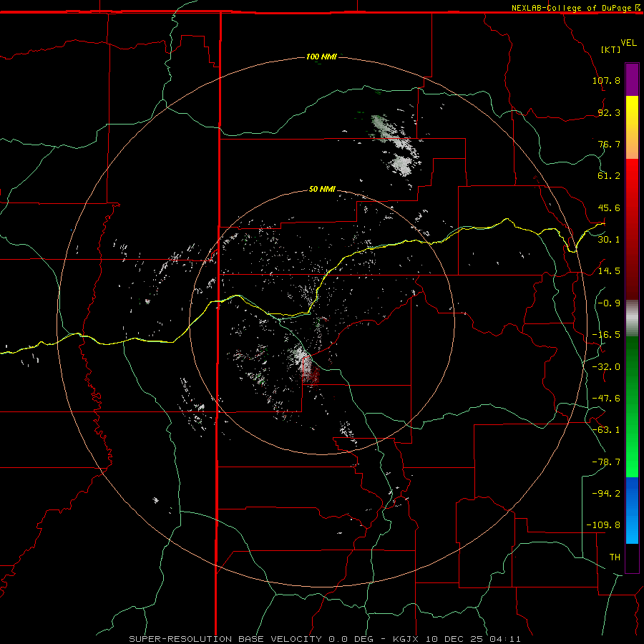Click the -0.9 velocity scale value
This screenshot has height=644, width=644.
coord(609,303)
